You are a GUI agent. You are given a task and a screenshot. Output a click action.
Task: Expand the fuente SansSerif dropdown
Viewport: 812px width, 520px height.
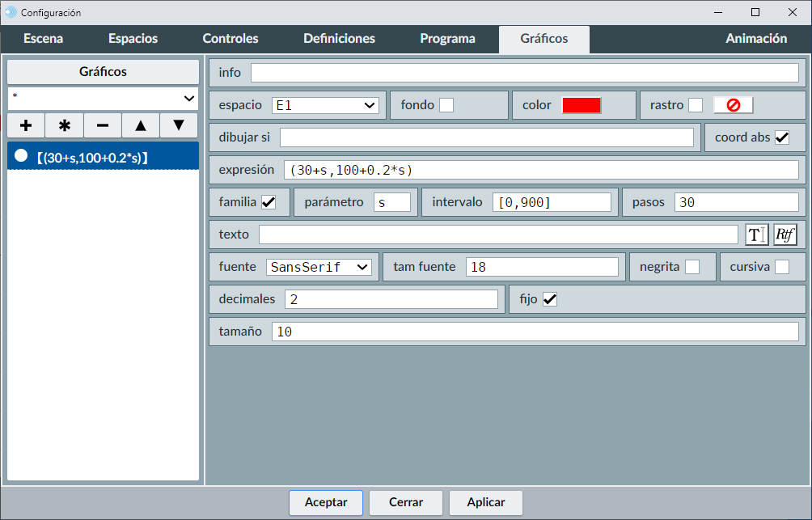click(x=319, y=267)
